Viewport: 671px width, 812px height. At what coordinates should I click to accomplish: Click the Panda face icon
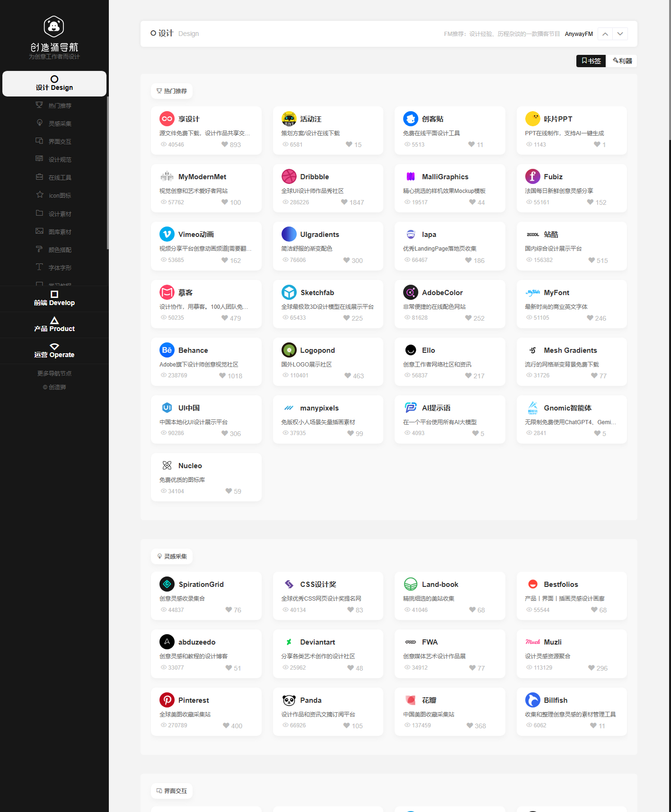289,700
